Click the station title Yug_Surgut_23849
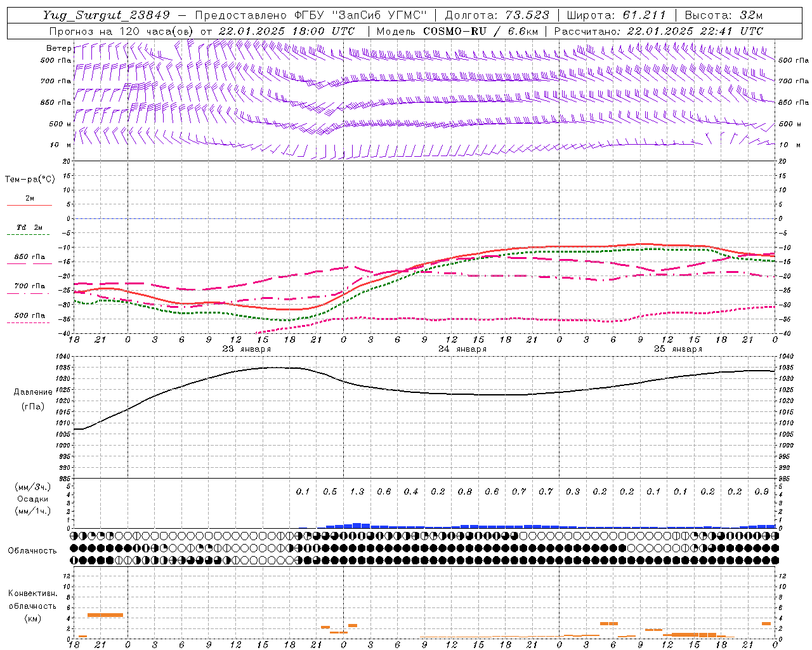 pyautogui.click(x=107, y=15)
